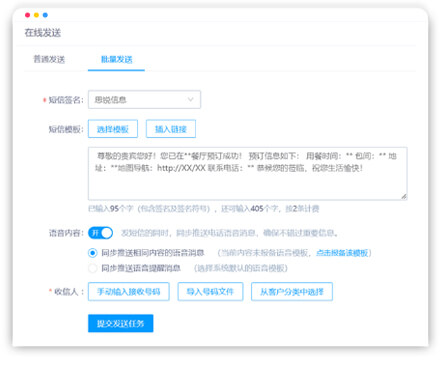Image resolution: width=440 pixels, height=370 pixels.
Task: Turn off the 语音内容 switch
Action: [100, 233]
